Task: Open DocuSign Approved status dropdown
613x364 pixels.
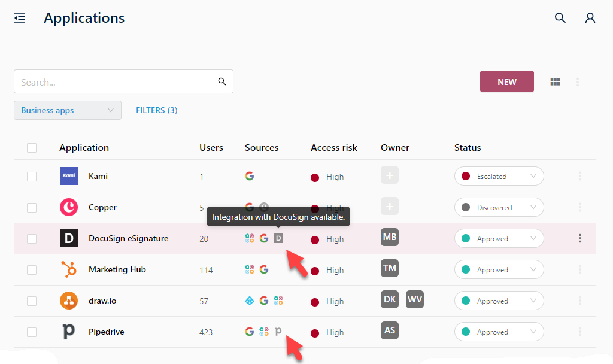Action: coord(499,238)
